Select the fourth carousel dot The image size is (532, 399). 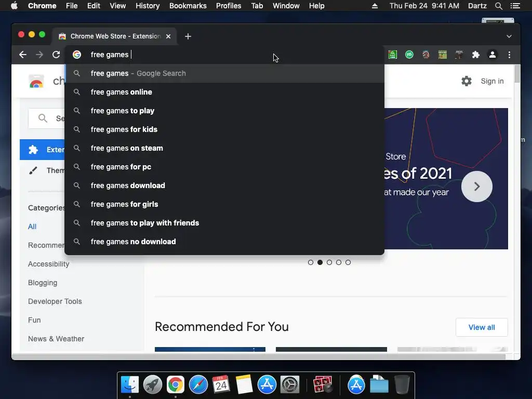point(339,262)
